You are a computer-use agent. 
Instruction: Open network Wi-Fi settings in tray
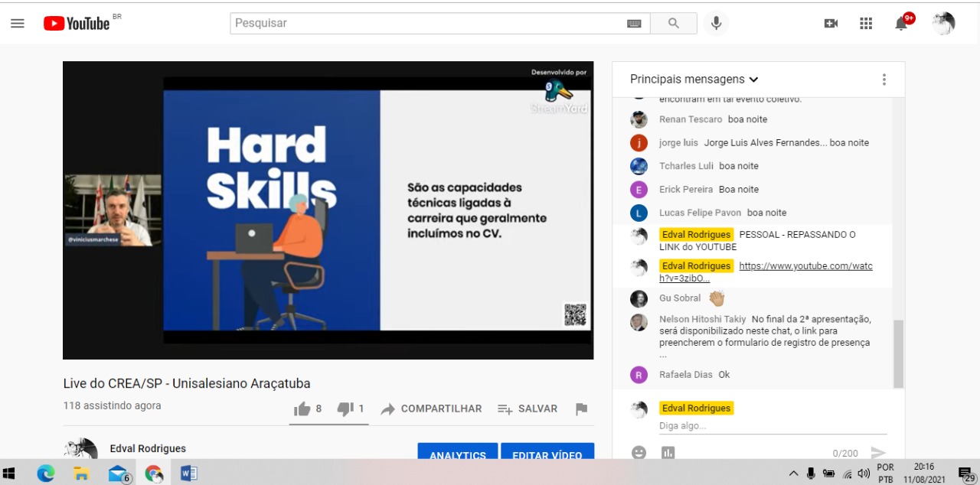pyautogui.click(x=847, y=474)
